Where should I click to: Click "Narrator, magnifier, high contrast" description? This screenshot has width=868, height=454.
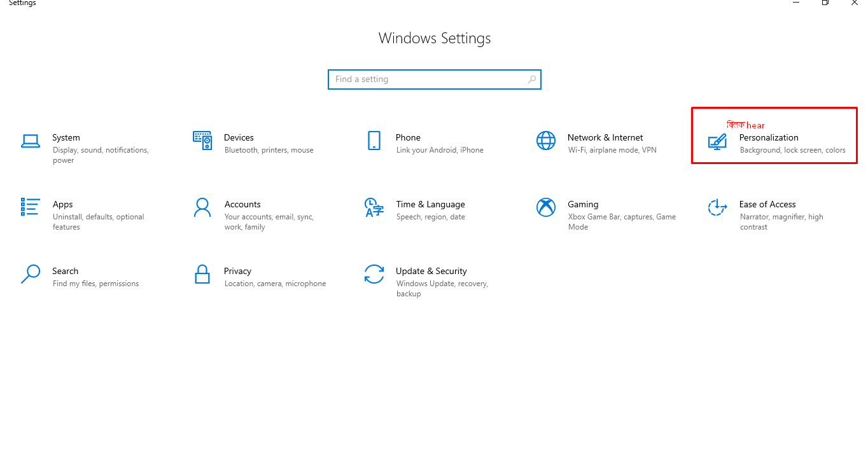pyautogui.click(x=781, y=222)
